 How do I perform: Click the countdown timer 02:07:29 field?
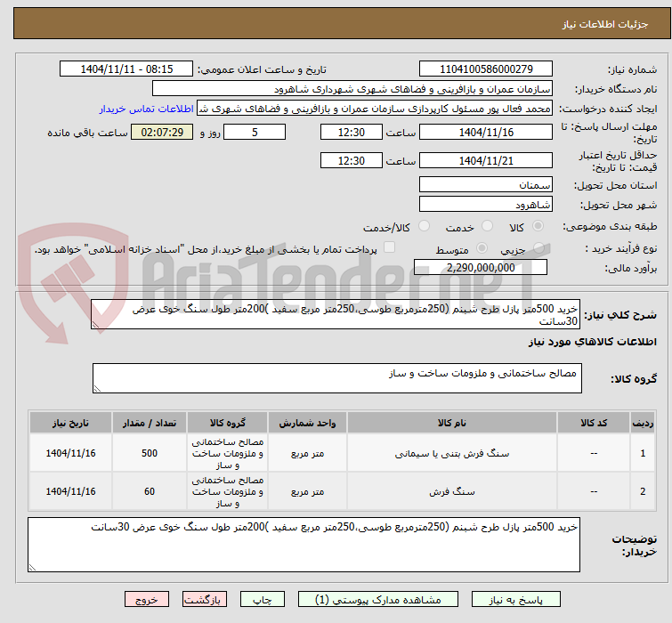[x=162, y=132]
